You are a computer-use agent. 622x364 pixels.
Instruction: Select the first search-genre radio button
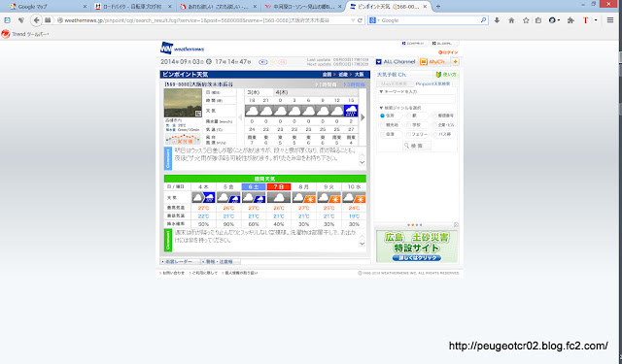click(382, 116)
